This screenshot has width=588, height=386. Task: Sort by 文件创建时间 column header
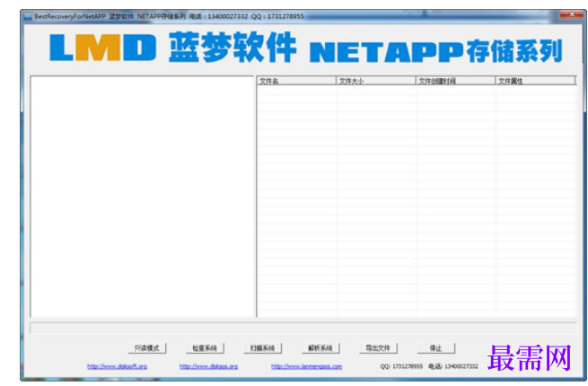[x=455, y=81]
